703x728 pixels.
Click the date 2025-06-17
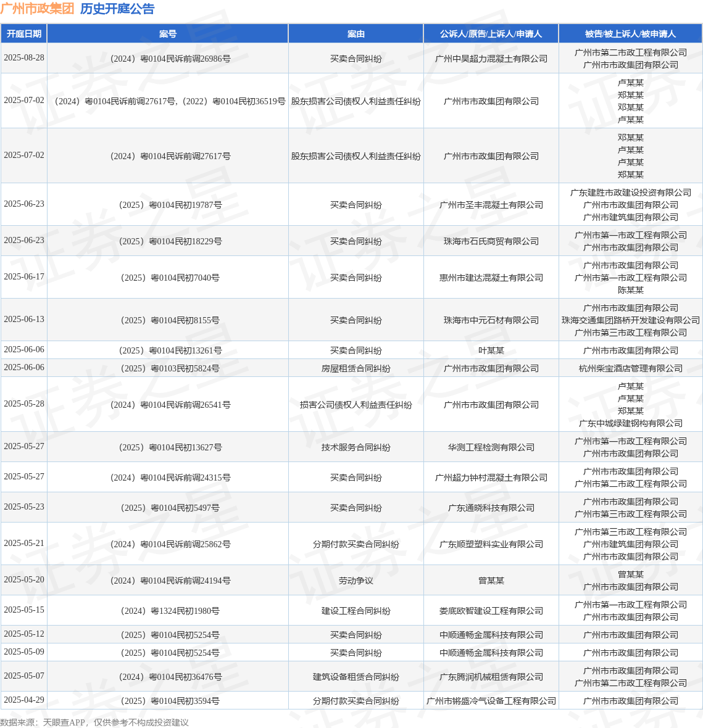pos(24,277)
